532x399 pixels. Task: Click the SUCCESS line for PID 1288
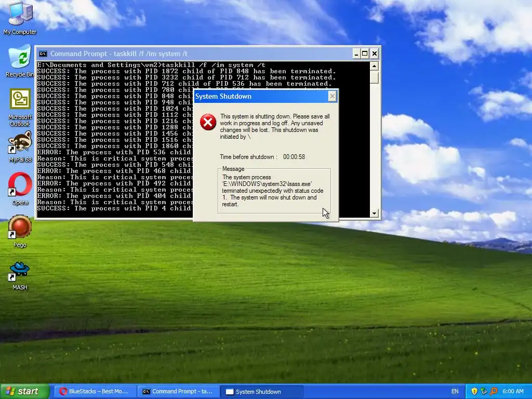tap(115, 127)
